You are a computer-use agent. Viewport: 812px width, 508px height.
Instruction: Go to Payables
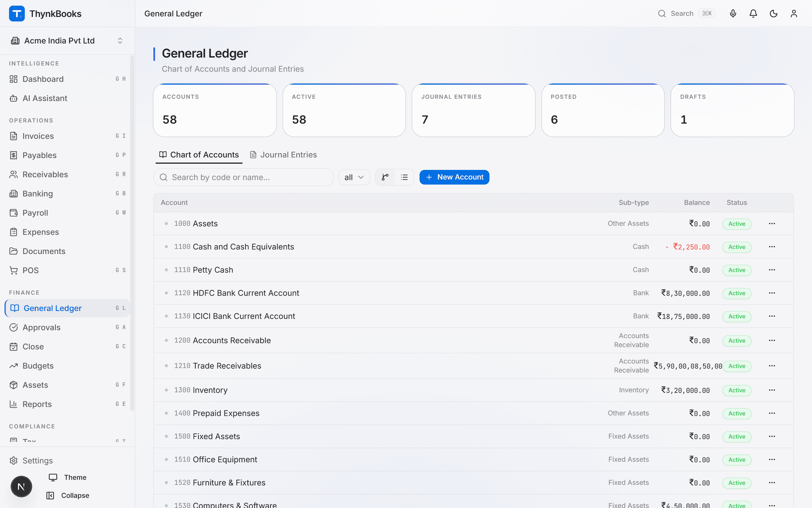pyautogui.click(x=67, y=155)
